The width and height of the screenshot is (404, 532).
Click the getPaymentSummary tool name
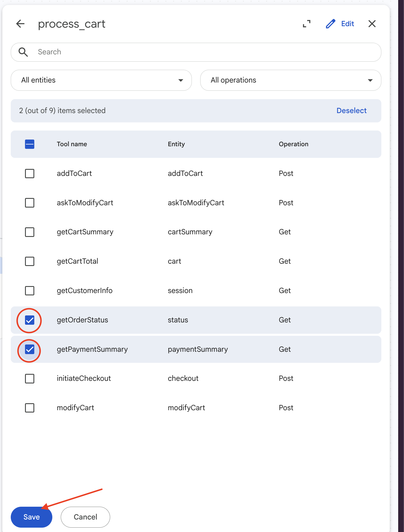(92, 349)
